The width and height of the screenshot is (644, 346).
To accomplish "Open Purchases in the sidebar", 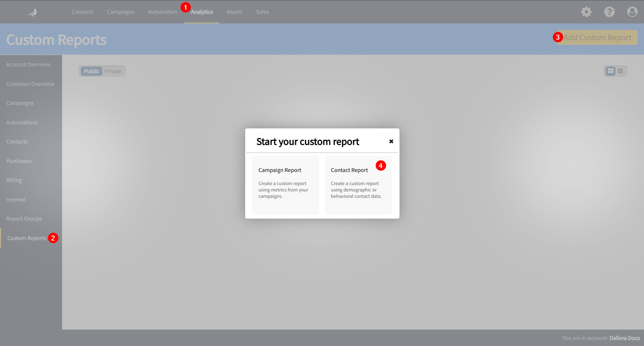I will 19,161.
